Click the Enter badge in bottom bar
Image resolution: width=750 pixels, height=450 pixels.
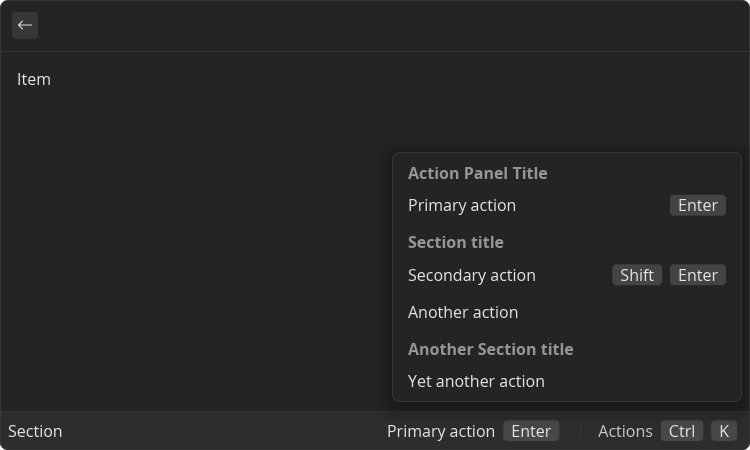click(x=531, y=431)
